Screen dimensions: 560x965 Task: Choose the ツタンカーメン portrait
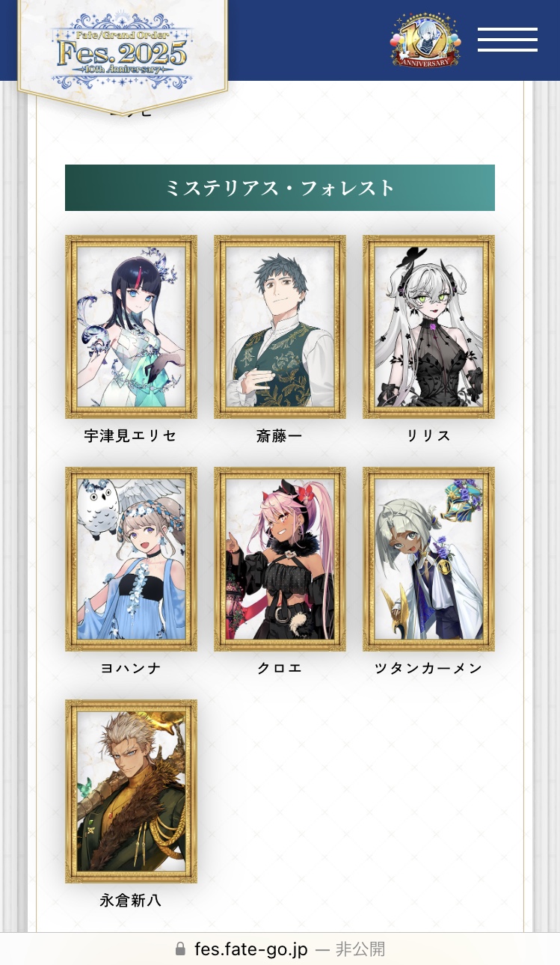point(428,559)
